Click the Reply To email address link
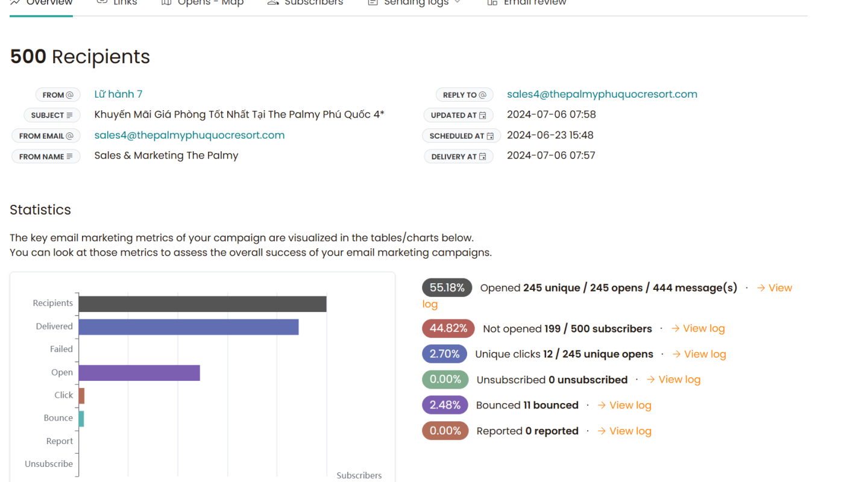868x482 pixels. click(x=602, y=94)
